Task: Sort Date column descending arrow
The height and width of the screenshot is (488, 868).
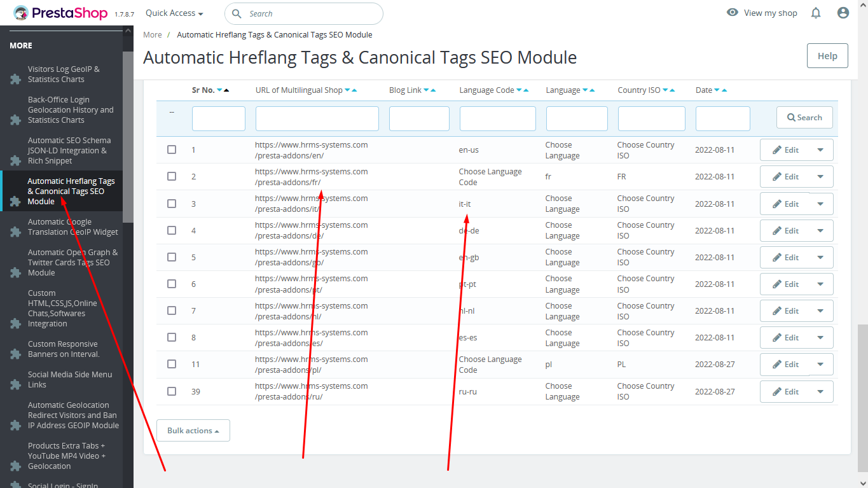Action: [x=717, y=90]
